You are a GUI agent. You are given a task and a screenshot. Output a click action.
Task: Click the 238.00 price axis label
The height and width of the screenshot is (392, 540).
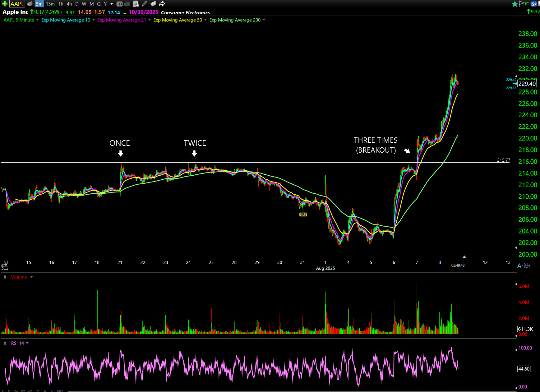point(528,34)
